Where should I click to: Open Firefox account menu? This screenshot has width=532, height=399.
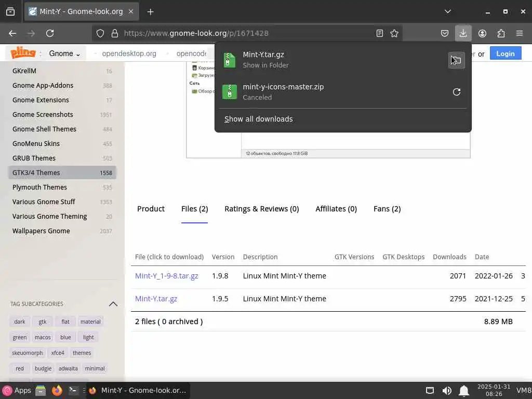(x=482, y=33)
